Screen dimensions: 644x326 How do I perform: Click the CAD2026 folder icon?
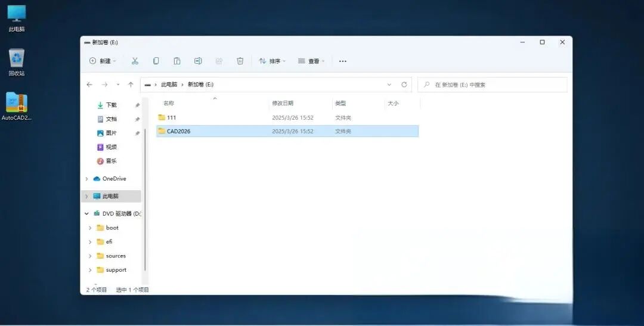tap(162, 131)
